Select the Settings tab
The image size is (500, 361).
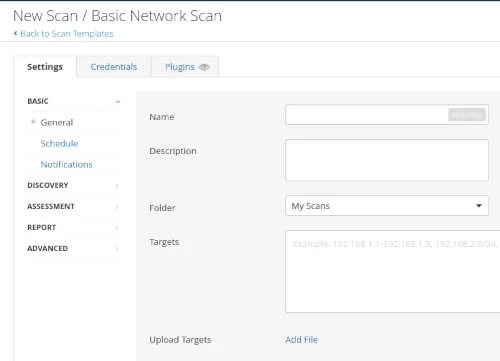[45, 67]
